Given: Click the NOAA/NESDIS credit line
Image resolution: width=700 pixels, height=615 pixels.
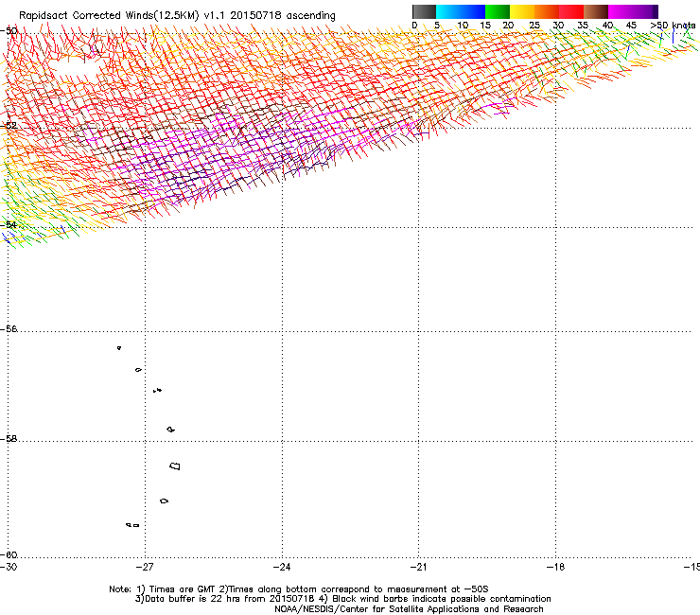Looking at the screenshot, I should 409,609.
